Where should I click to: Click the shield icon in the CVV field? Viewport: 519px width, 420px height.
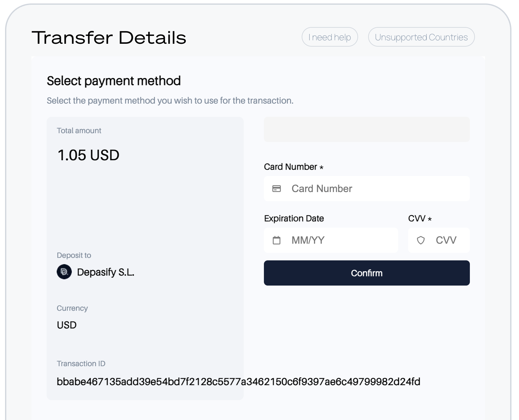pyautogui.click(x=421, y=240)
